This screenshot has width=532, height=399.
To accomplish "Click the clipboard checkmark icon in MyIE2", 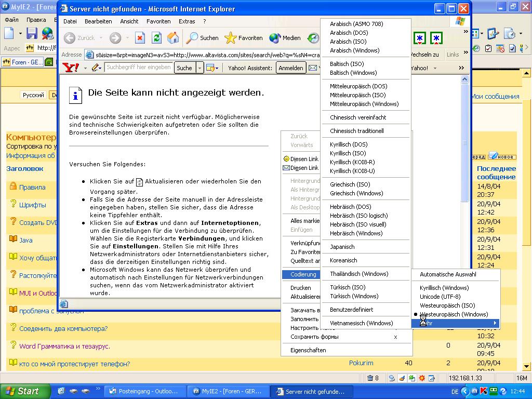I will 488,48.
